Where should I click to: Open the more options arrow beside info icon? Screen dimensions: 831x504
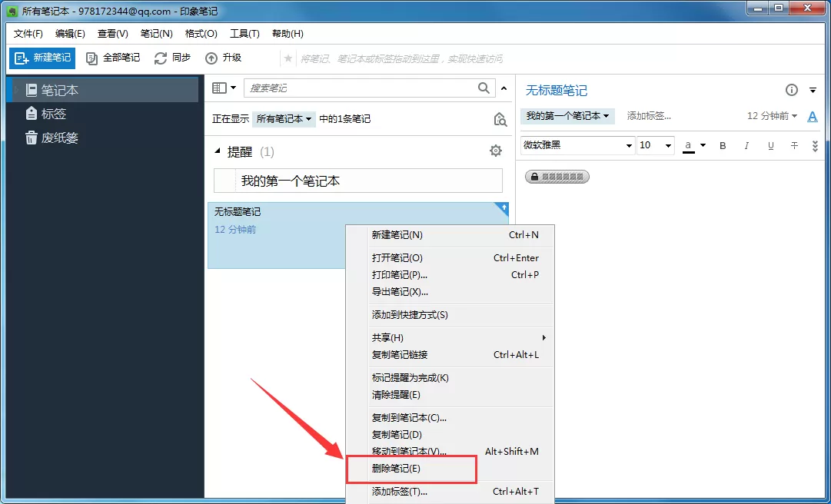tap(813, 91)
